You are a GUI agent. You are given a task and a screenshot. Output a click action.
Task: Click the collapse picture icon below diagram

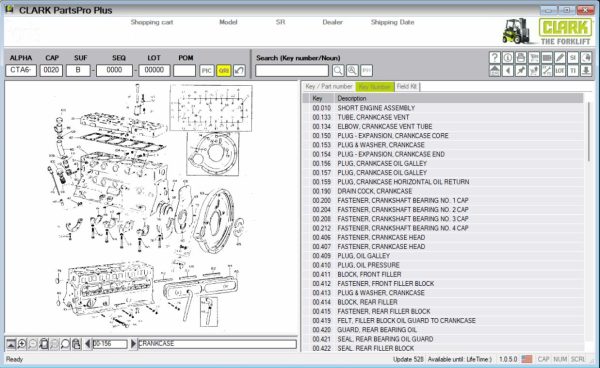click(11, 344)
